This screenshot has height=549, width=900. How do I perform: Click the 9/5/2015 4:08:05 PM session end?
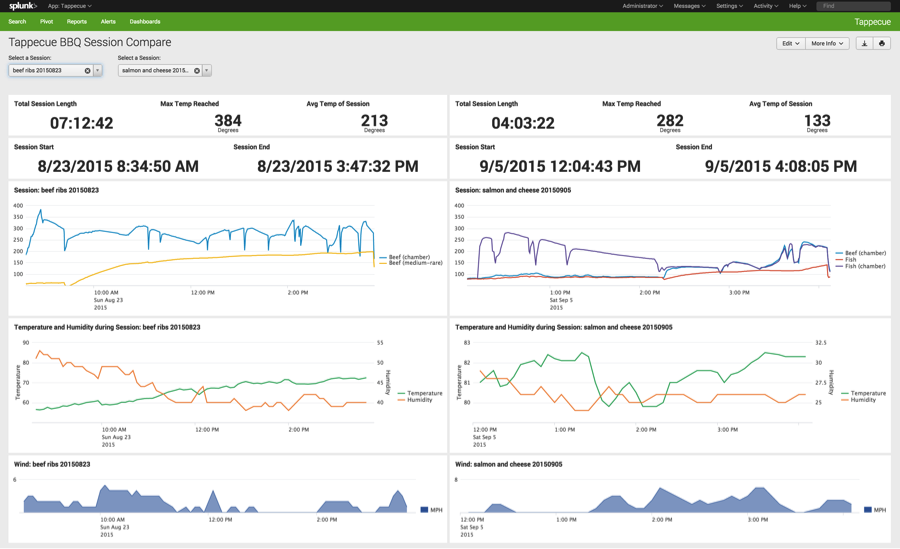[x=781, y=167]
